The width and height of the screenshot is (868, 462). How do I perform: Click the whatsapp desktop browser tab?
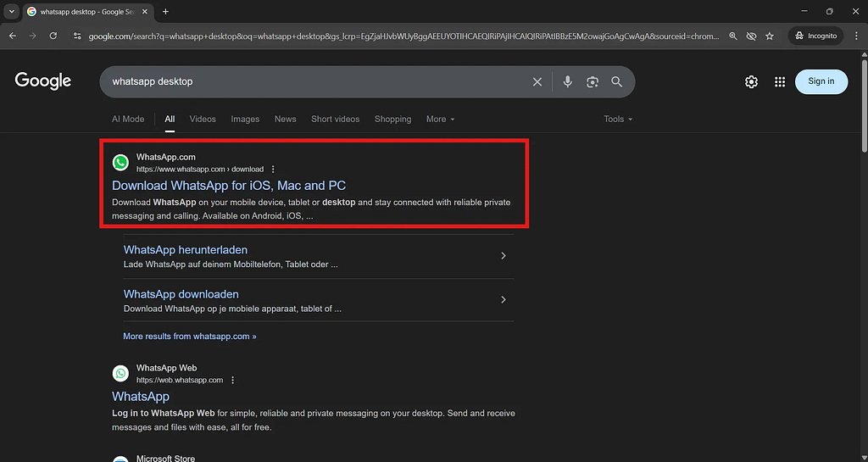click(88, 12)
